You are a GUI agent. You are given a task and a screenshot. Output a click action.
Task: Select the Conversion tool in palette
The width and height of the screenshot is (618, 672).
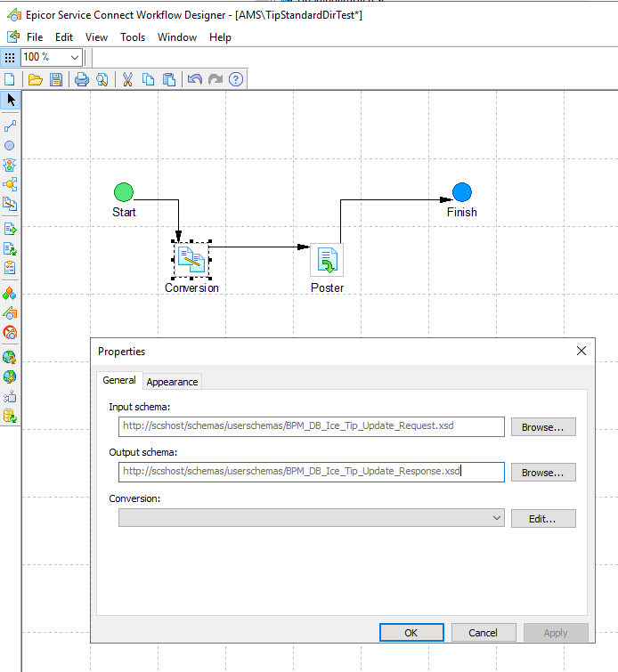pos(10,204)
